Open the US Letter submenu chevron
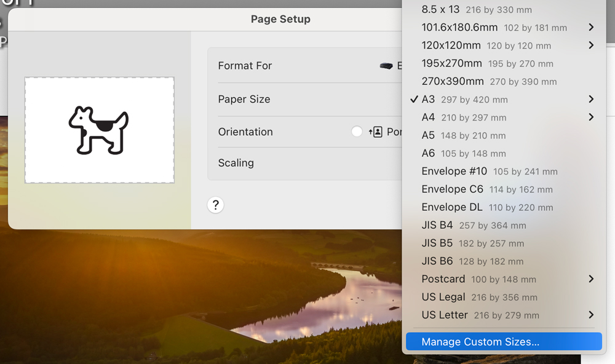615x364 pixels. [590, 315]
